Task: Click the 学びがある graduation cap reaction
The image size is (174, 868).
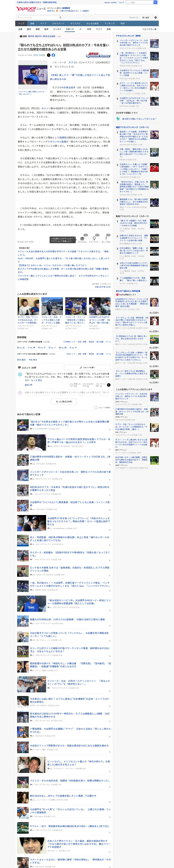Action: [x=83, y=239]
